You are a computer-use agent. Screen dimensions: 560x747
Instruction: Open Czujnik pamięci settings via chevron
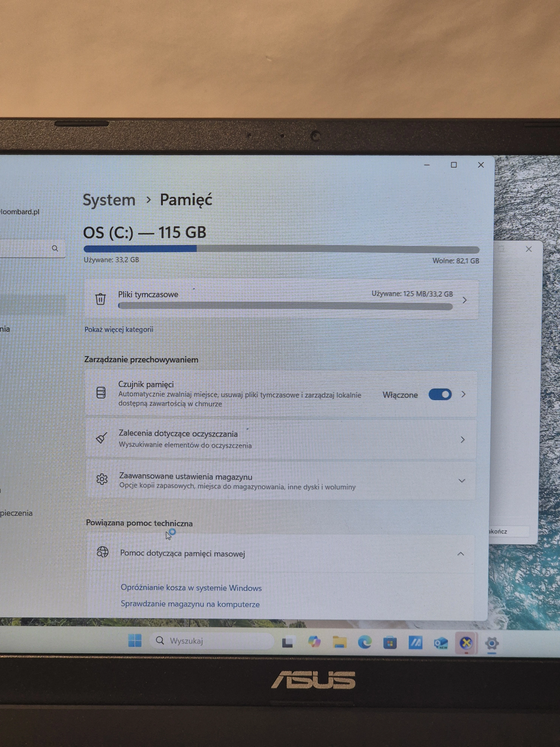click(x=463, y=394)
